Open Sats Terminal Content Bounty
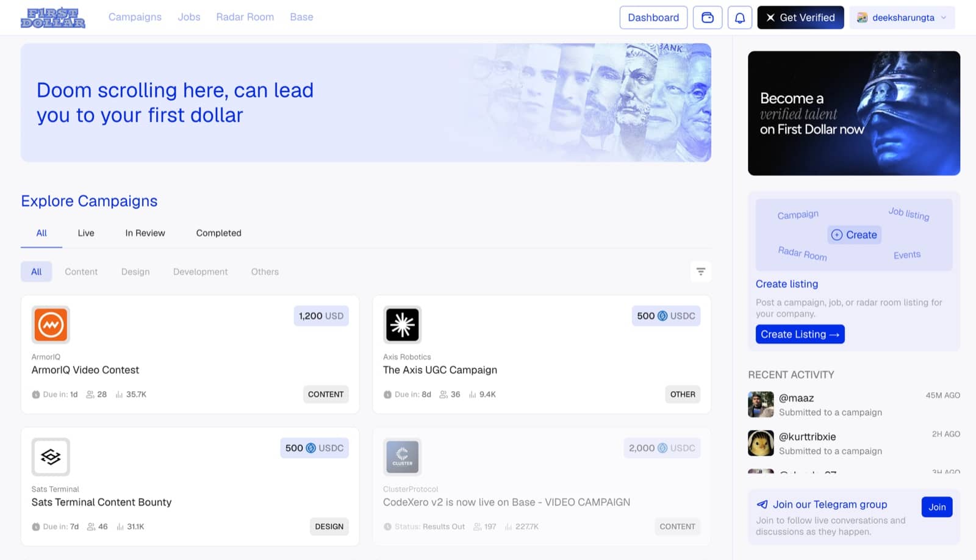Screen dimensions: 976x560 [101, 502]
